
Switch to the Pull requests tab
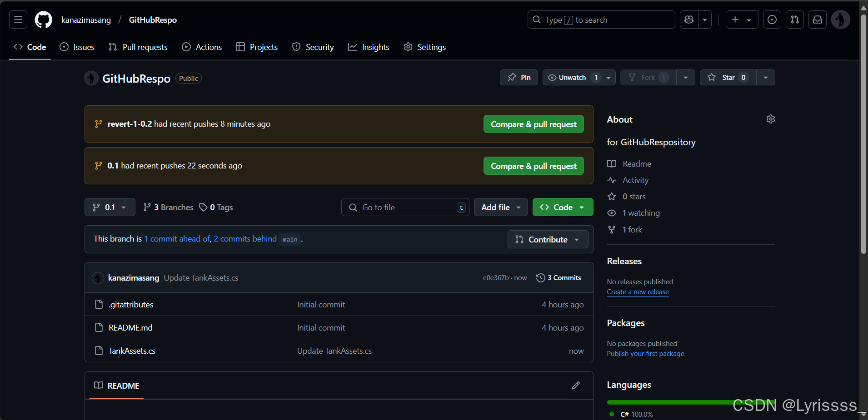[138, 47]
